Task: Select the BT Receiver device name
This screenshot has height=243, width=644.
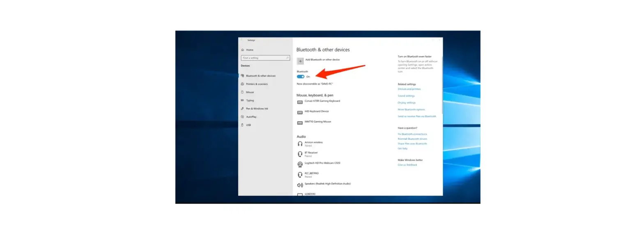Action: [x=311, y=153]
